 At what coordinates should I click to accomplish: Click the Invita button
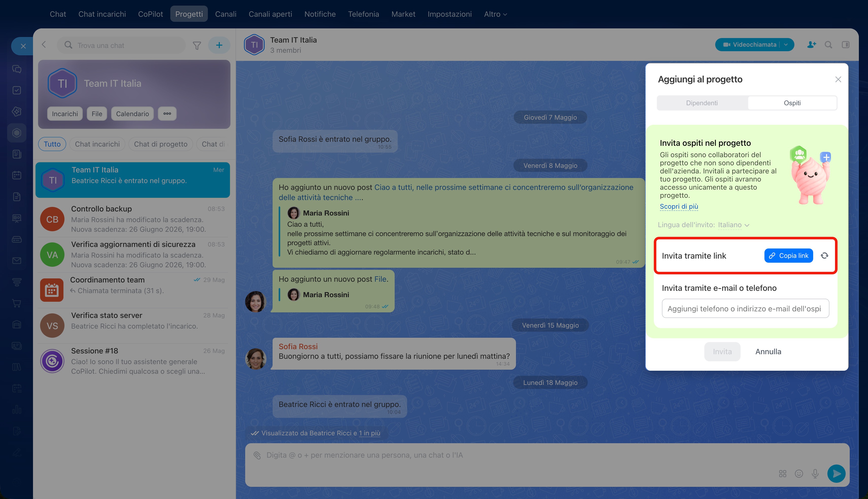[722, 352]
